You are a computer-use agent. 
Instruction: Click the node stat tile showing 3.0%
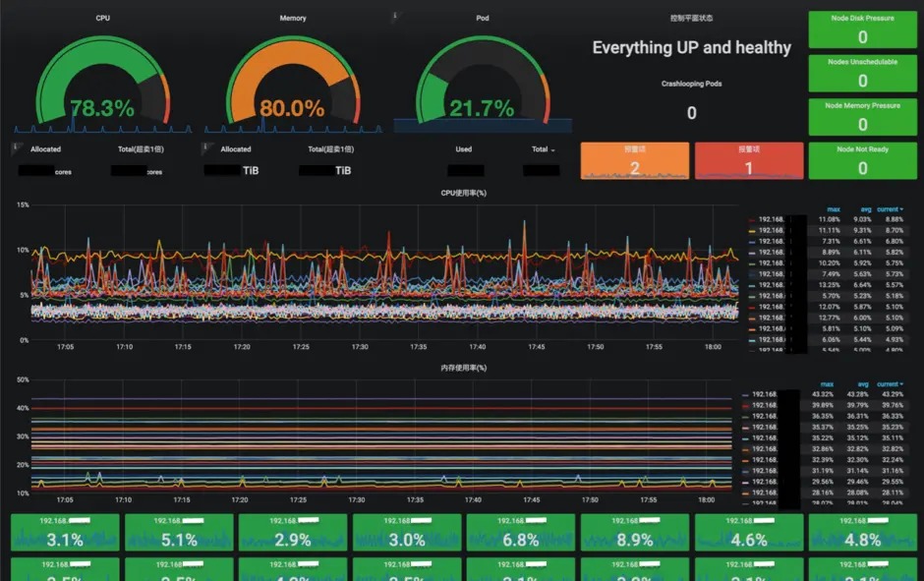pos(407,533)
